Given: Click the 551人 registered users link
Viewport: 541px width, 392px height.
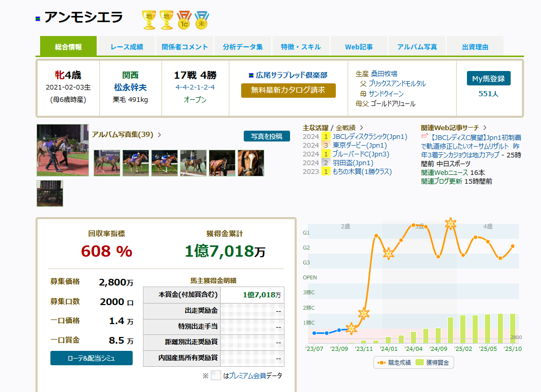Looking at the screenshot, I should point(489,94).
